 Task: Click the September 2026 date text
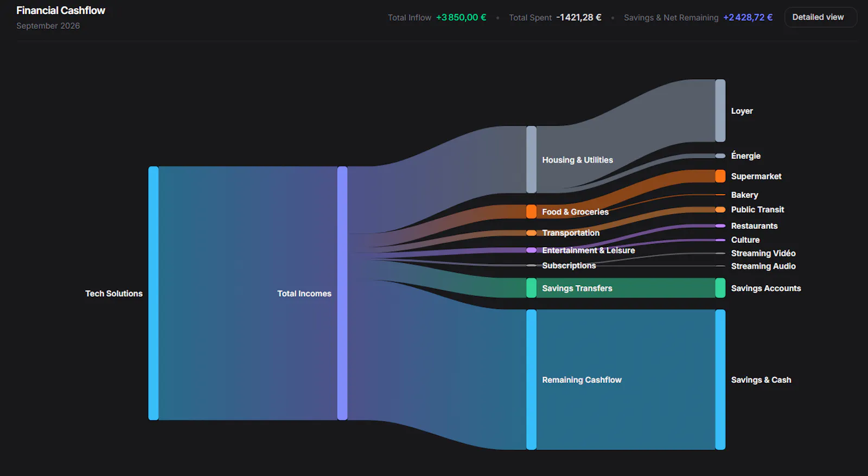(48, 26)
